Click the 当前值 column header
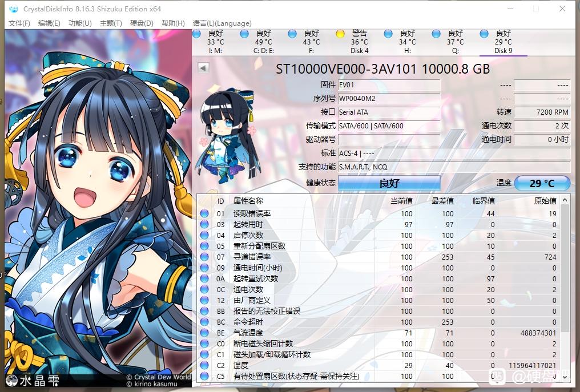The image size is (580, 392). coord(401,201)
